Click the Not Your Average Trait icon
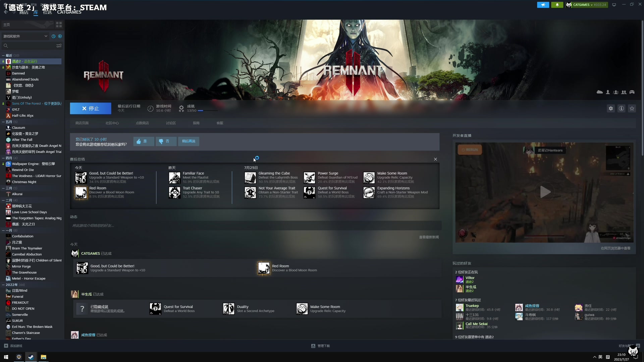The height and width of the screenshot is (362, 644). 250,192
